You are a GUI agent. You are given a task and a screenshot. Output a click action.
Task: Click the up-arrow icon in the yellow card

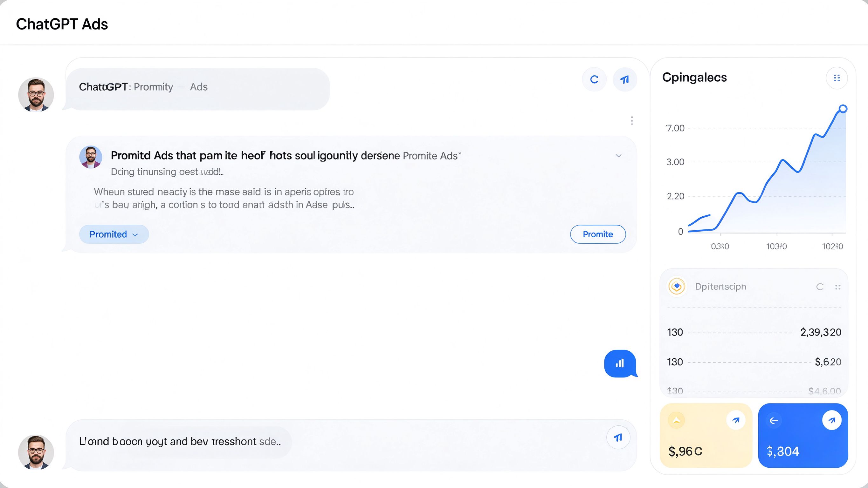pos(676,420)
